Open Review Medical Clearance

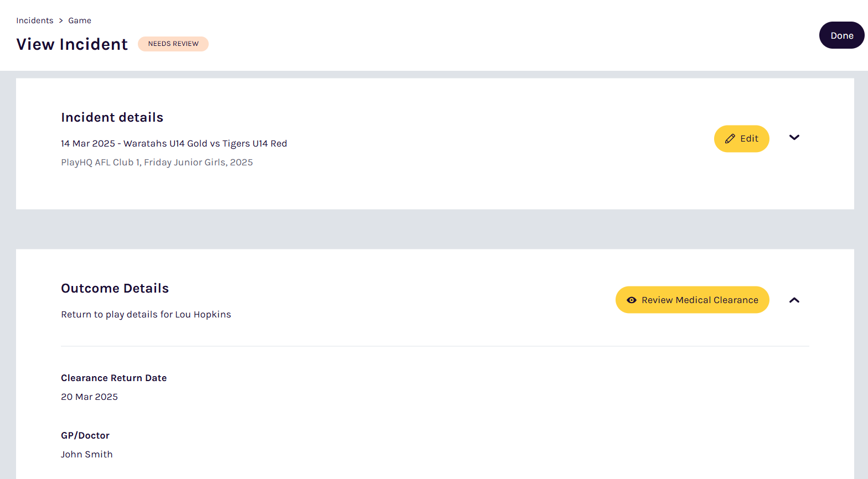pos(699,300)
